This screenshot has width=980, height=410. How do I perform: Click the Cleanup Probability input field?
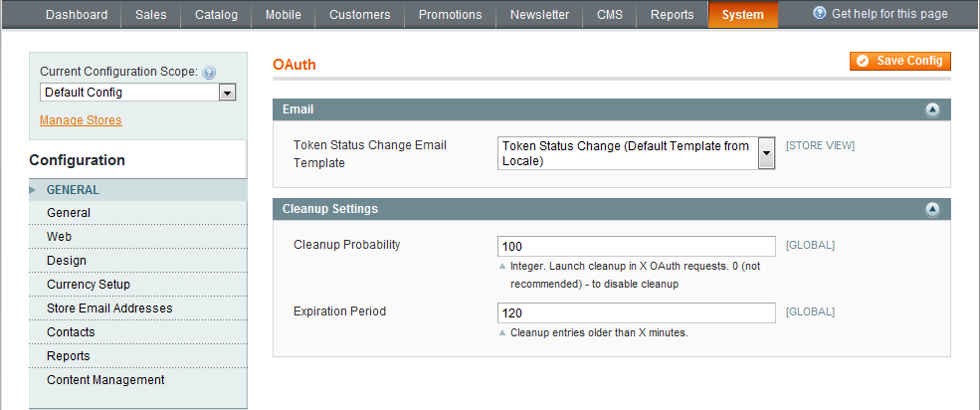click(636, 246)
